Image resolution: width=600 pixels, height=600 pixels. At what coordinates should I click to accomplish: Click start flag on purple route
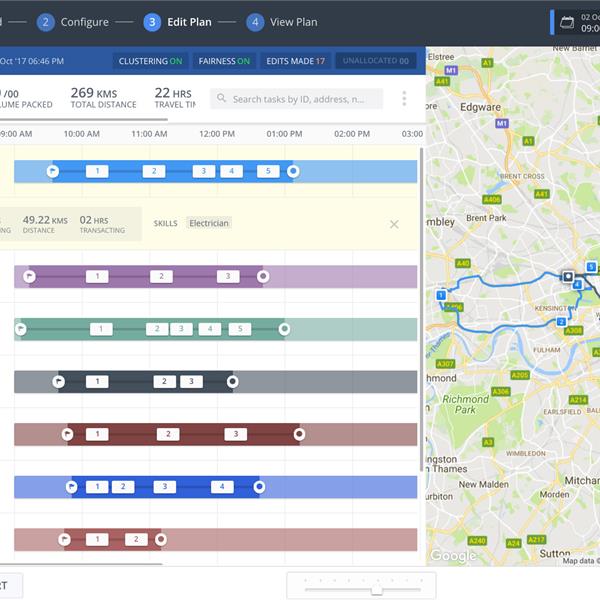(29, 276)
